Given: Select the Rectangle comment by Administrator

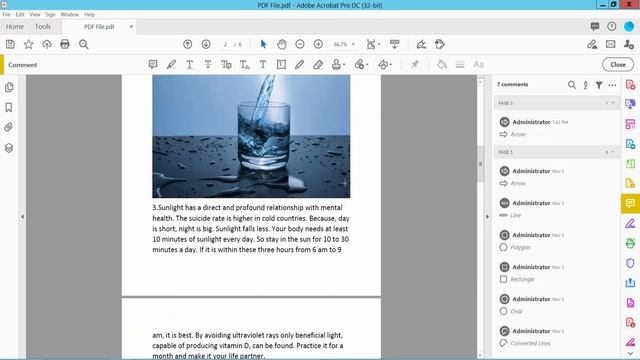Looking at the screenshot, I should point(556,273).
